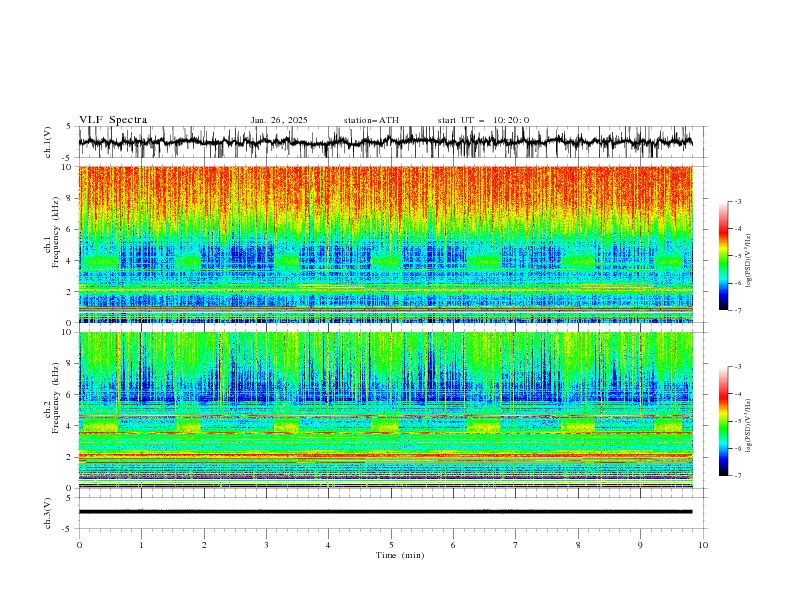Click time axis tick label "5"
This screenshot has width=792, height=612.
391,545
